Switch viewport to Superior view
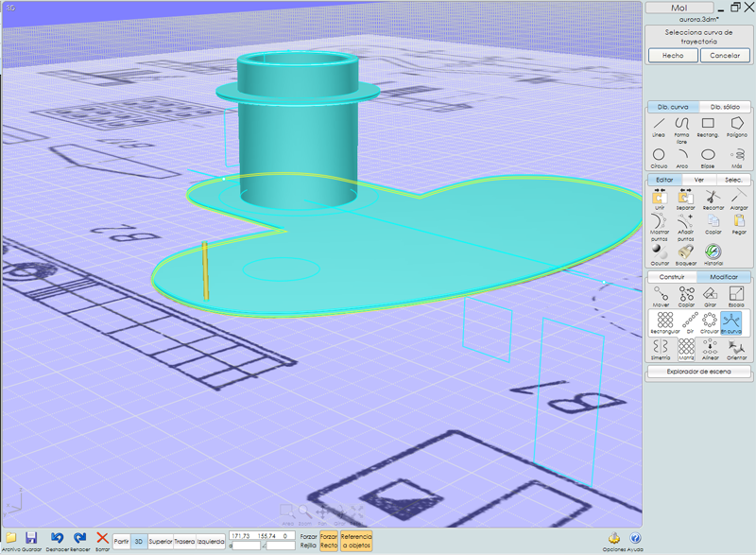The height and width of the screenshot is (555, 756). (160, 542)
